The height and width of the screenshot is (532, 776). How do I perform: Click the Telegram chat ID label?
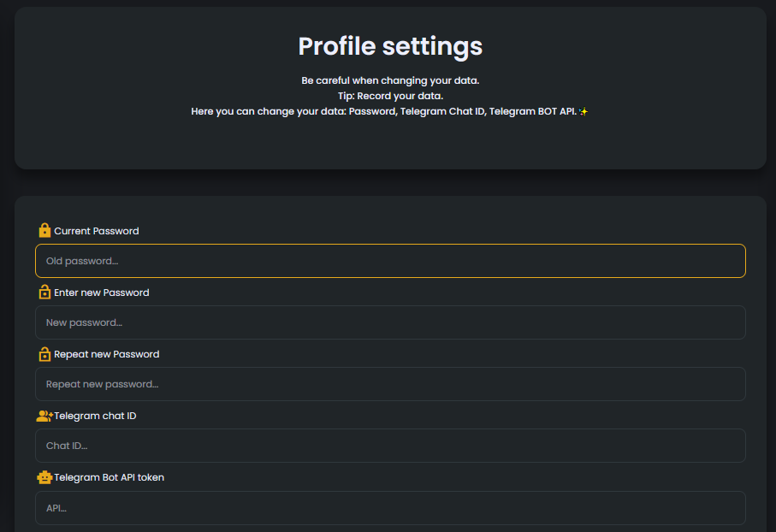coord(95,416)
